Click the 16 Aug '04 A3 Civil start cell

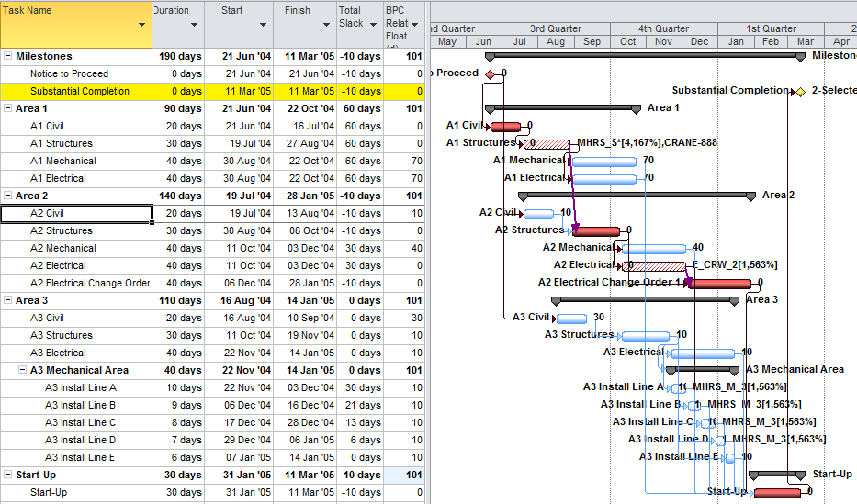(240, 319)
